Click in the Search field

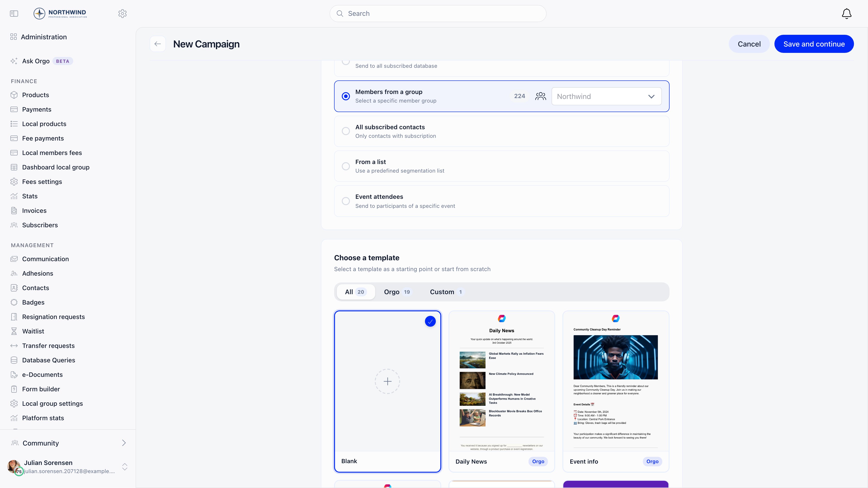point(438,14)
